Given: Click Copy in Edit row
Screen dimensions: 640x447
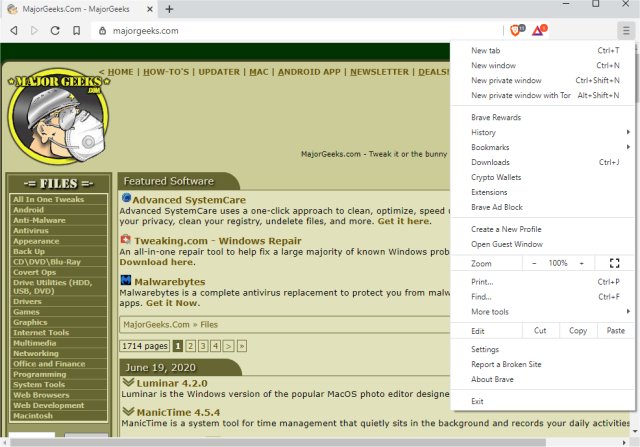Looking at the screenshot, I should tap(578, 331).
